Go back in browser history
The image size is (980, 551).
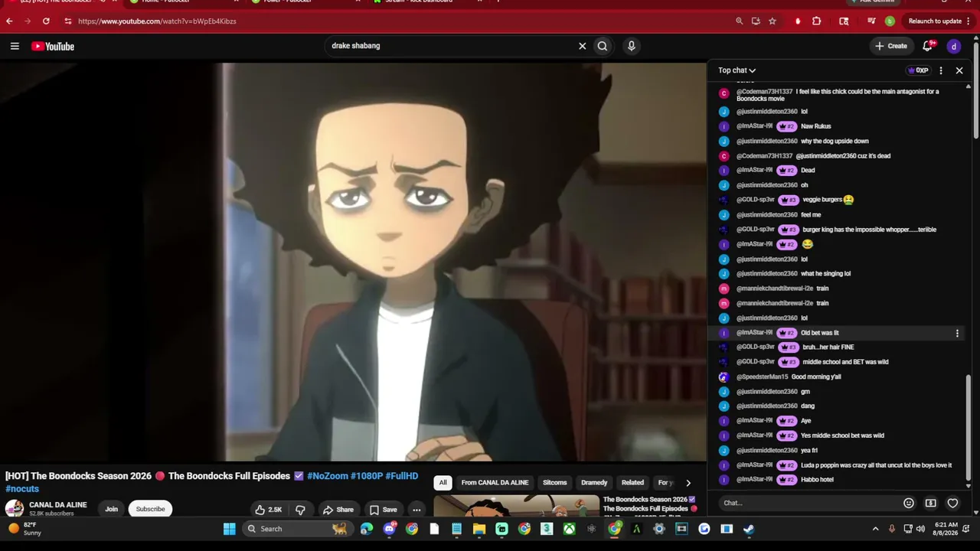[x=9, y=21]
